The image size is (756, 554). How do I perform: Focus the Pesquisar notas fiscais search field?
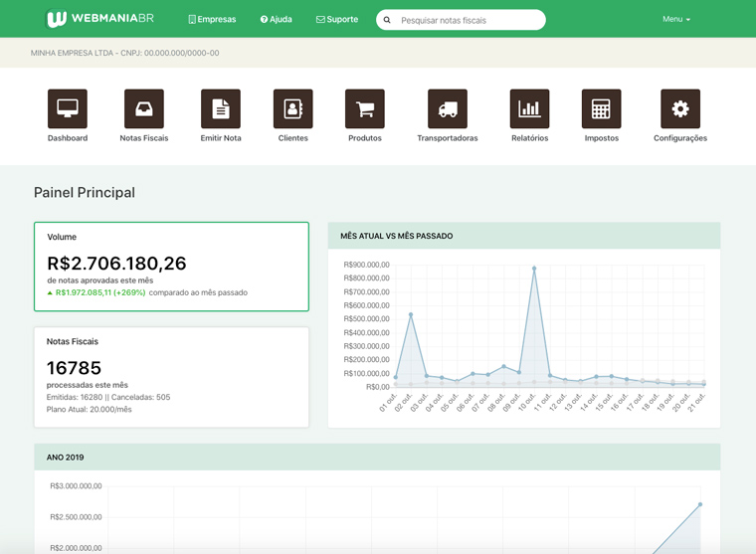pyautogui.click(x=468, y=20)
